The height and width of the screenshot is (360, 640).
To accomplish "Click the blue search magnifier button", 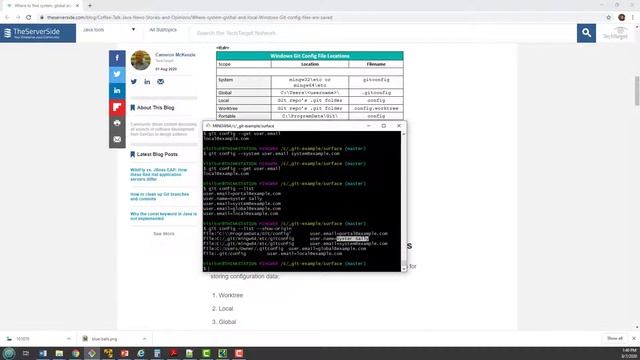I will pyautogui.click(x=586, y=33).
